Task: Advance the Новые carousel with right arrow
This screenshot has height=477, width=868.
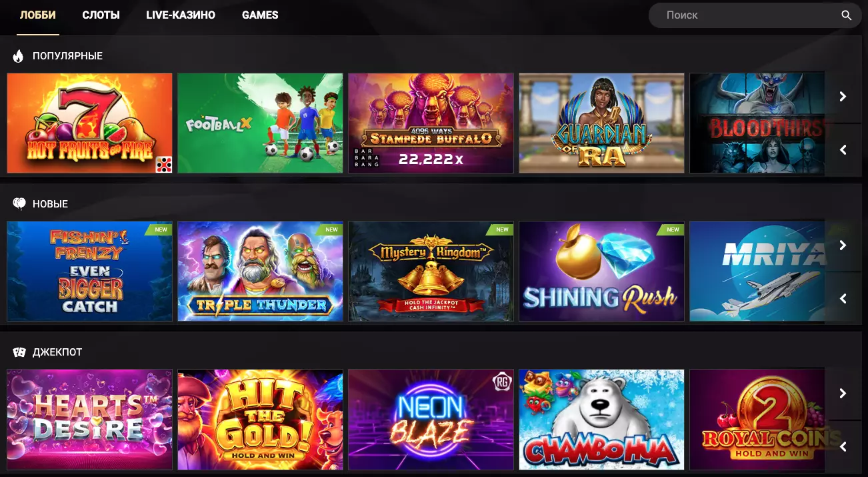Action: pyautogui.click(x=843, y=245)
